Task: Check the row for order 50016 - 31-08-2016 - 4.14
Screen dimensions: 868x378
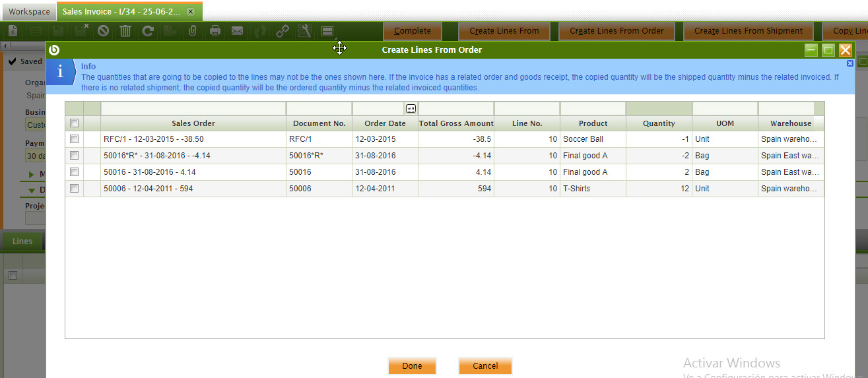Action: pos(74,172)
